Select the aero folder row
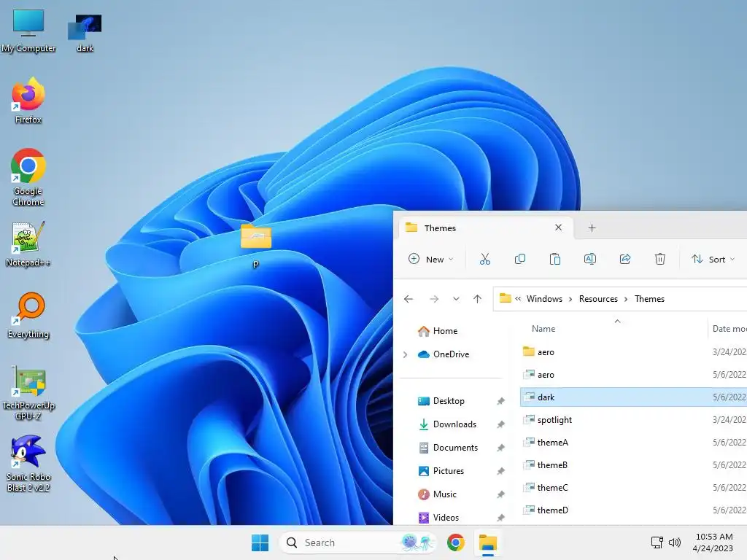Screen dimensions: 747x560 [x=634, y=352]
